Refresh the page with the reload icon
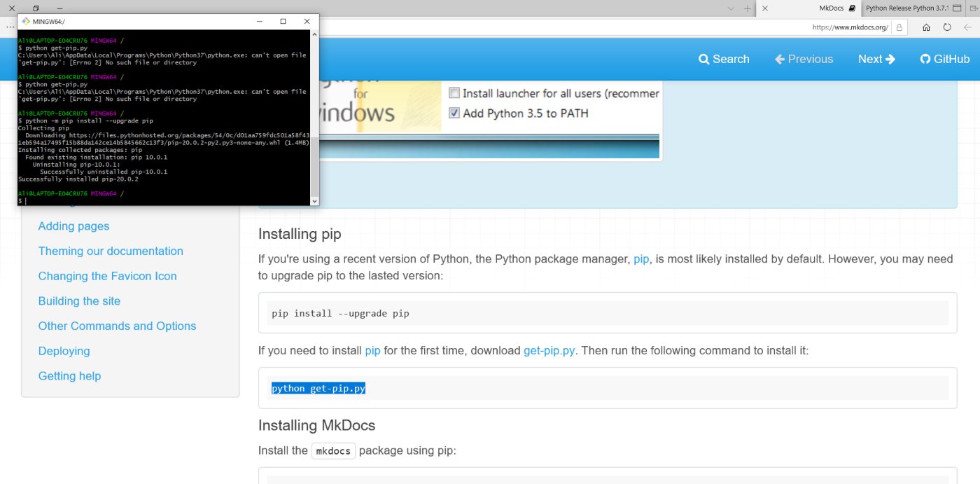 pyautogui.click(x=947, y=27)
